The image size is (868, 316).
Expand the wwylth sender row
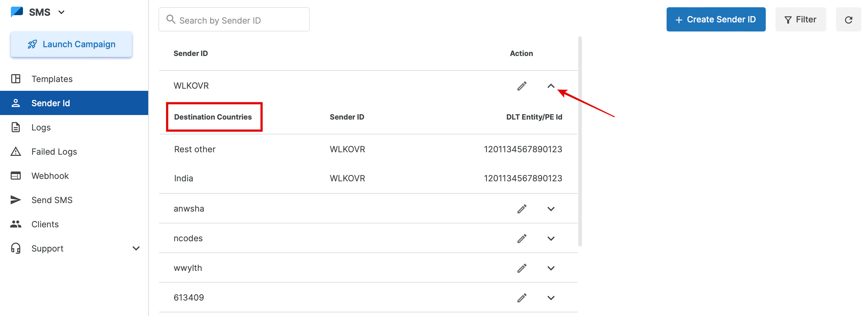coord(550,268)
